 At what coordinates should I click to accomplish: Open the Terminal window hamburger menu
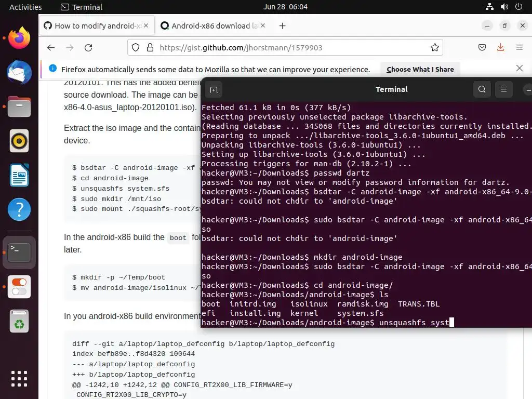click(504, 89)
